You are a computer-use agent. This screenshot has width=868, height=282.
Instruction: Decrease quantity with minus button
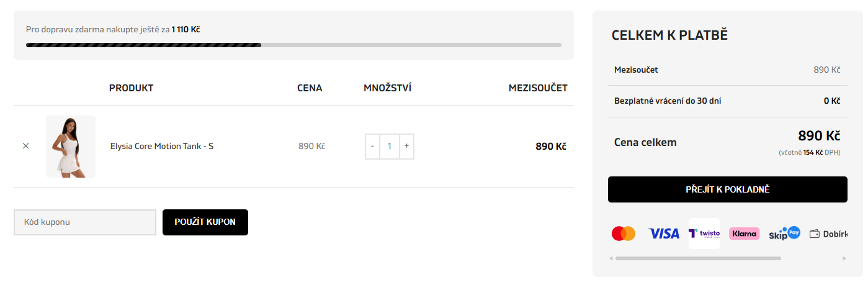372,147
